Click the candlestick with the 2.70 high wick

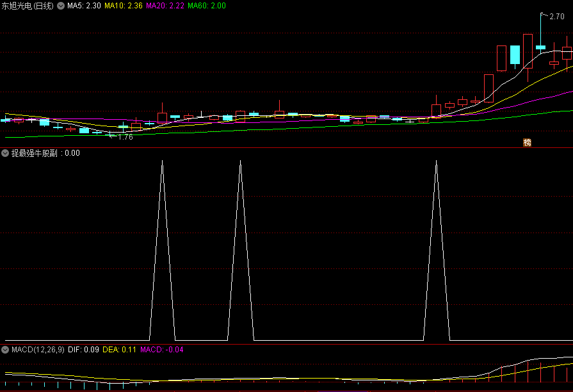[541, 47]
